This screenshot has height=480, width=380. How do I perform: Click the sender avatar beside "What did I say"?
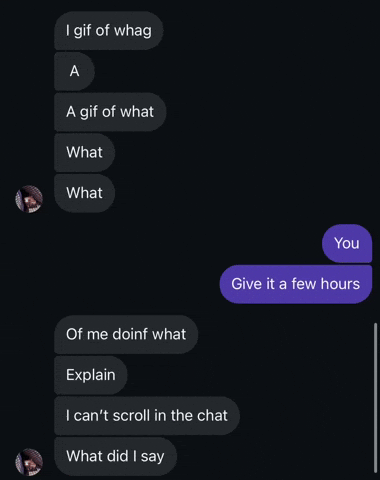coord(29,462)
